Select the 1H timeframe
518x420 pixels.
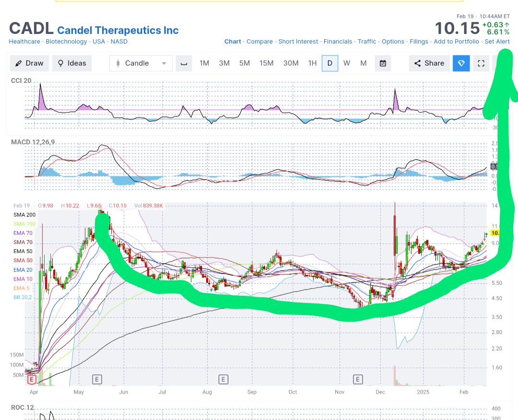[x=312, y=63]
